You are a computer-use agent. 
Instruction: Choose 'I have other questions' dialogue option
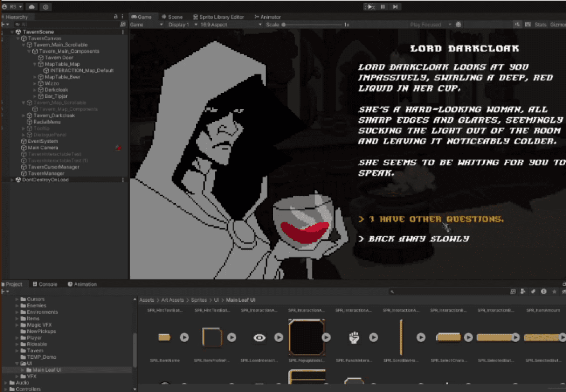[431, 219]
